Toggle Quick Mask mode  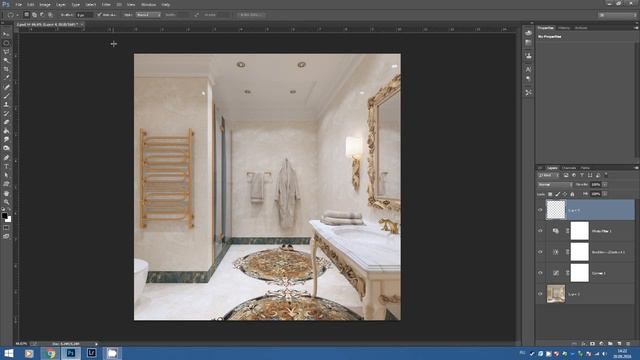(x=6, y=228)
